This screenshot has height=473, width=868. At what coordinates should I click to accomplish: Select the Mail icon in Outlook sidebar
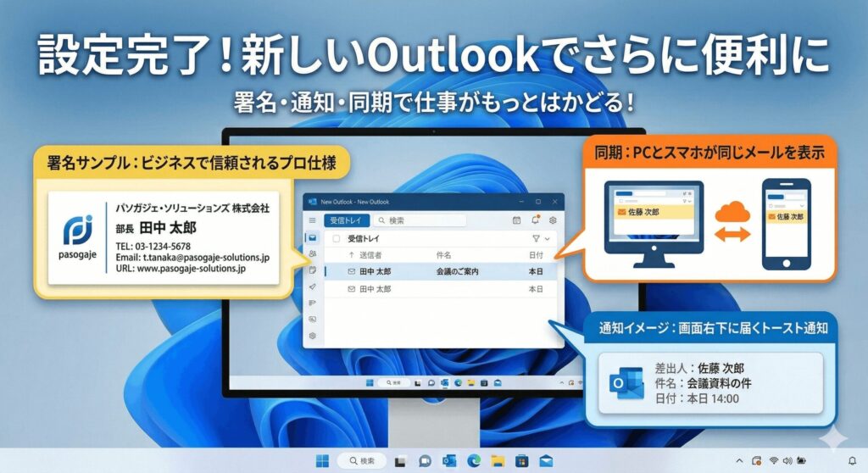(x=312, y=238)
